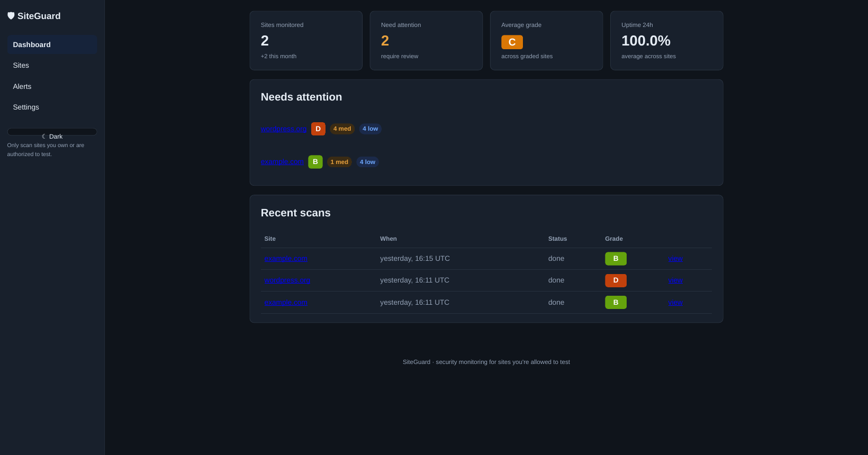The height and width of the screenshot is (455, 868).
Task: Open example.com link under Needs attention
Action: tap(283, 162)
